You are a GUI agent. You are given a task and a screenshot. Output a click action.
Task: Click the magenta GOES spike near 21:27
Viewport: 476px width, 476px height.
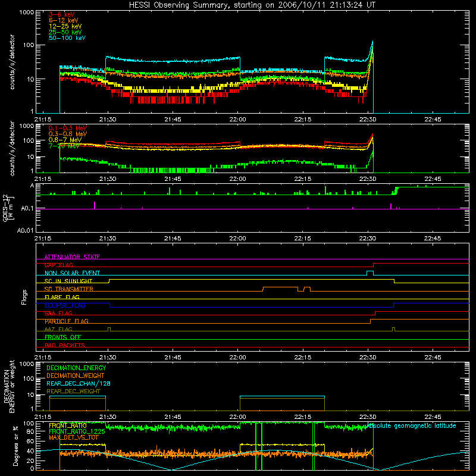click(x=95, y=205)
